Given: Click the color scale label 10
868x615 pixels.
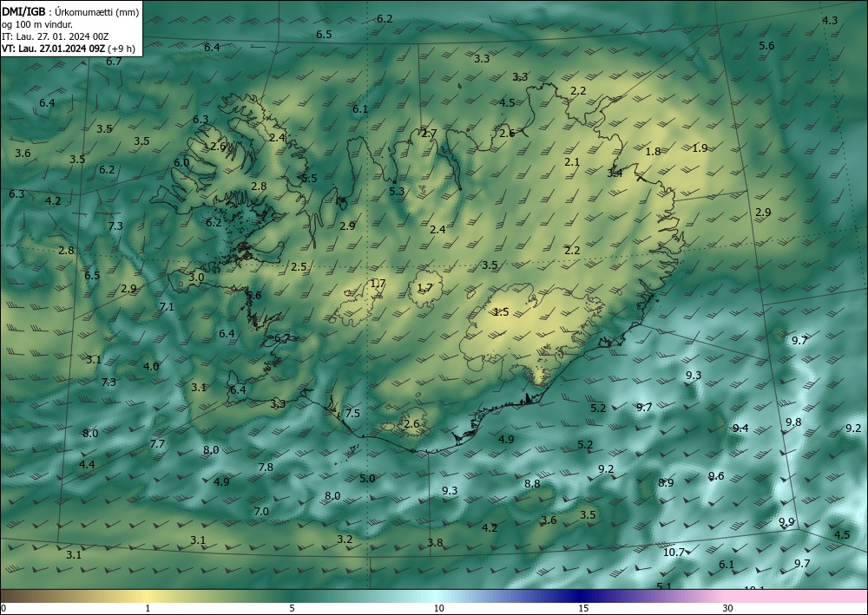Looking at the screenshot, I should [438, 609].
